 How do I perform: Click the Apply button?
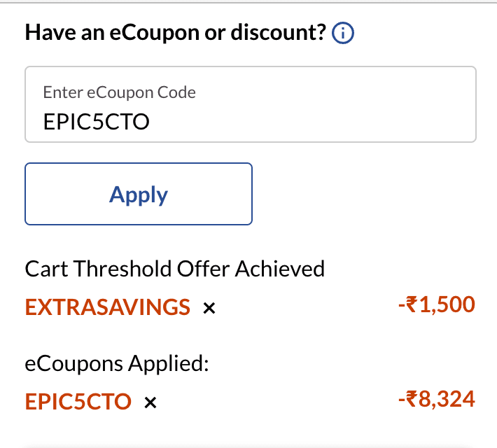click(139, 195)
